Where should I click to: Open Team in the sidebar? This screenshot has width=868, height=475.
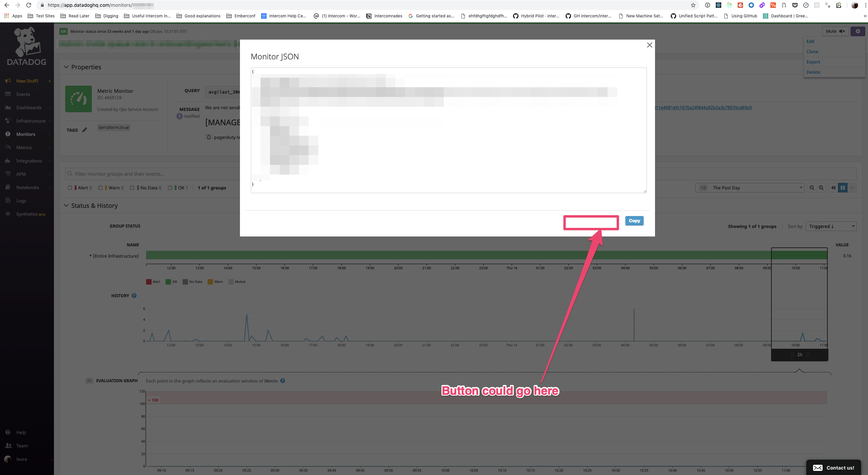click(x=22, y=446)
